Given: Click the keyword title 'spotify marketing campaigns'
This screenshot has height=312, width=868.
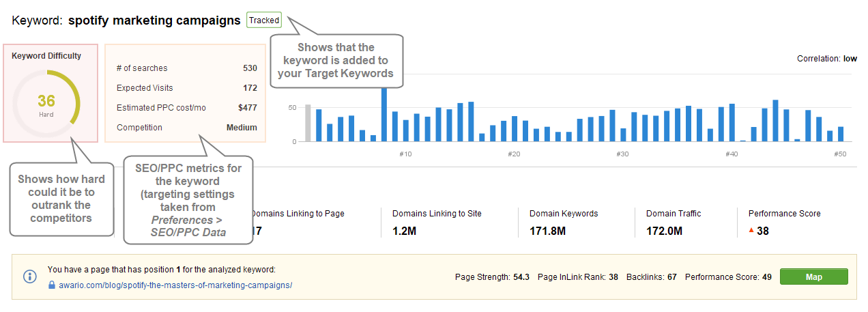Looking at the screenshot, I should [154, 20].
